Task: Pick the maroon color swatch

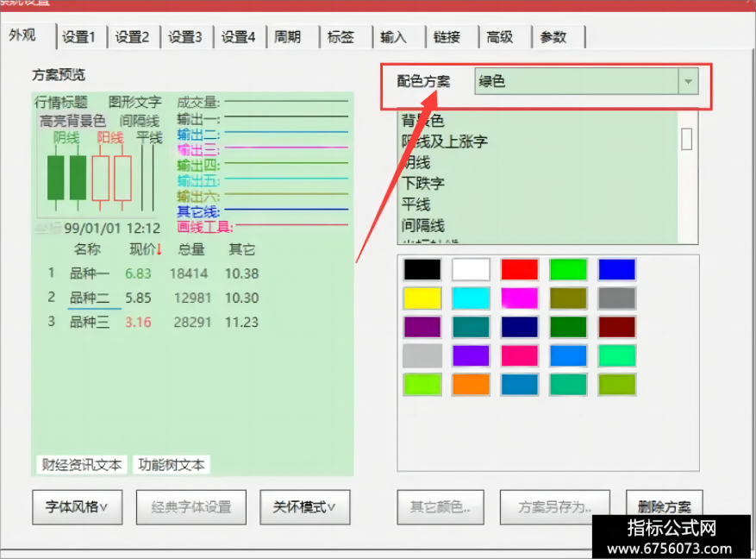Action: pyautogui.click(x=616, y=327)
